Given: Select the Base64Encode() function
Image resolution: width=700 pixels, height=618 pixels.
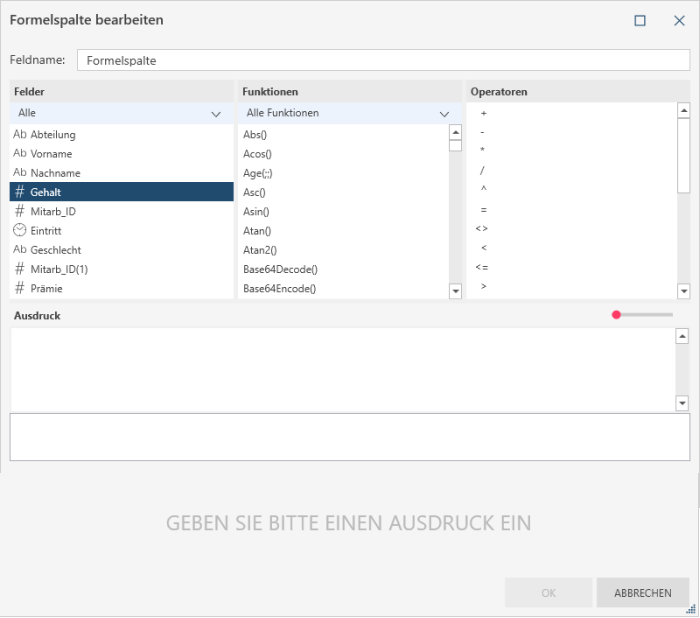Looking at the screenshot, I should (x=280, y=288).
